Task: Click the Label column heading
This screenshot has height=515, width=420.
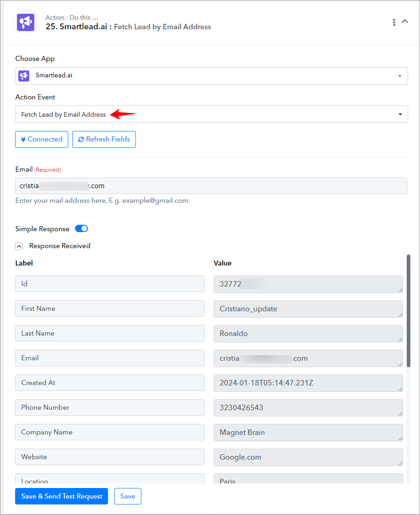Action: click(x=24, y=263)
